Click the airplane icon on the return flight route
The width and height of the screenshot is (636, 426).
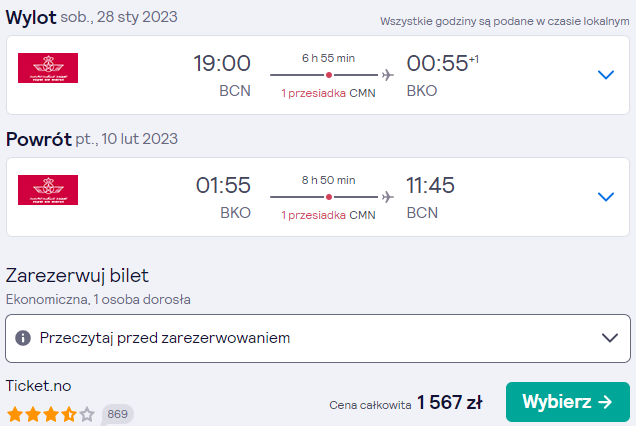point(388,197)
